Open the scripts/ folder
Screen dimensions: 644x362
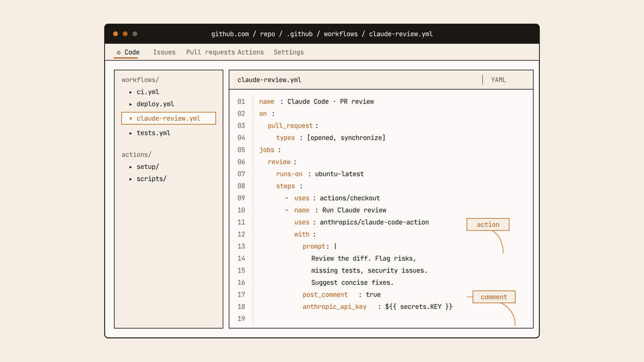point(152,179)
